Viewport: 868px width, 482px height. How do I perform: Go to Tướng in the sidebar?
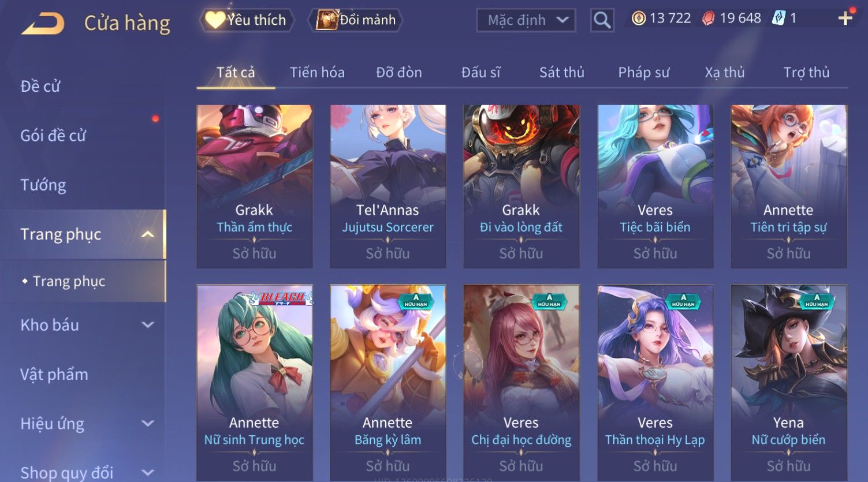click(43, 185)
